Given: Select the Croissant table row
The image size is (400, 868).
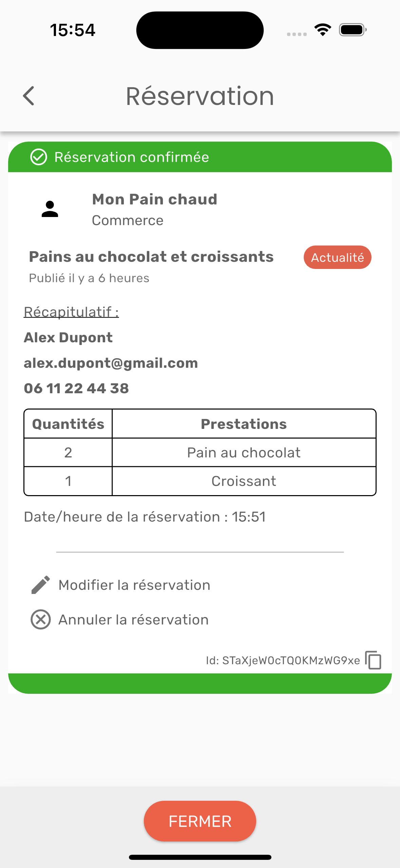Looking at the screenshot, I should click(x=200, y=481).
